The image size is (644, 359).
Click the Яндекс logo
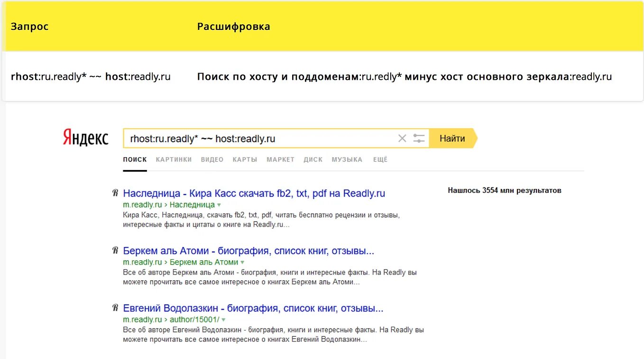pyautogui.click(x=86, y=138)
